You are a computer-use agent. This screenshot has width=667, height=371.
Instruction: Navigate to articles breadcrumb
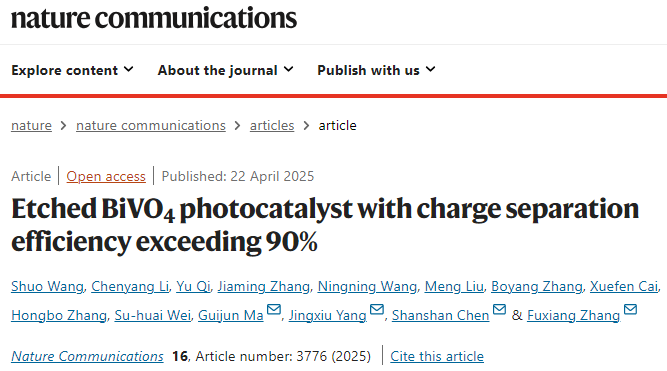click(272, 126)
